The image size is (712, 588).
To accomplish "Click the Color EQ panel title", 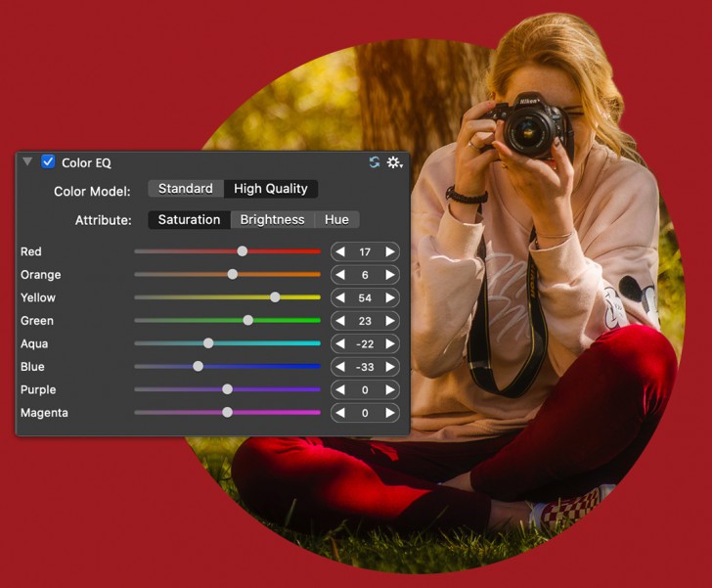I will [86, 163].
